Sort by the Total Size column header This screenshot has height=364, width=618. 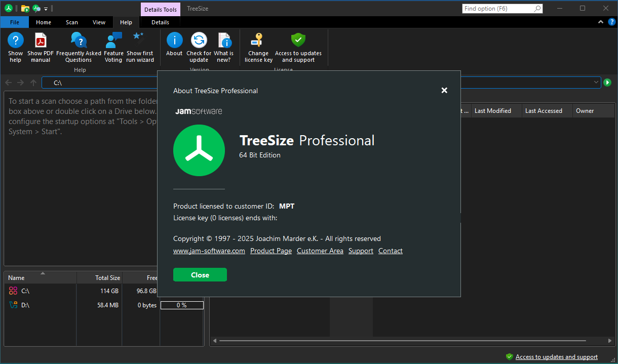click(x=99, y=278)
